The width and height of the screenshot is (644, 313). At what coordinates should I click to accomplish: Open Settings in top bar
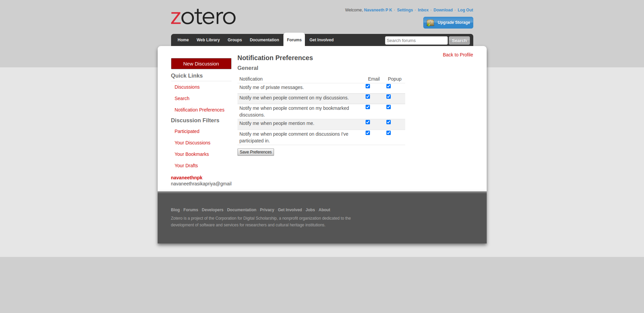pos(405,10)
